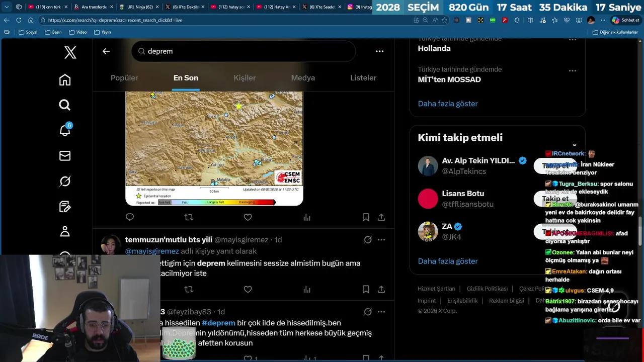Viewport: 644px width, 362px height.
Task: Switch to the Instagram browser tab
Action: pos(359,7)
